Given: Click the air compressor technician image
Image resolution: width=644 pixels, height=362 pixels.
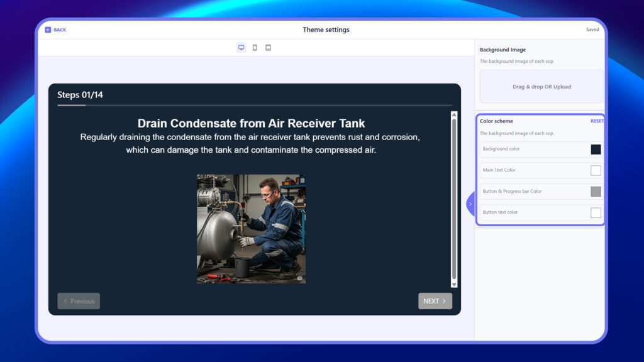Looking at the screenshot, I should [x=251, y=229].
